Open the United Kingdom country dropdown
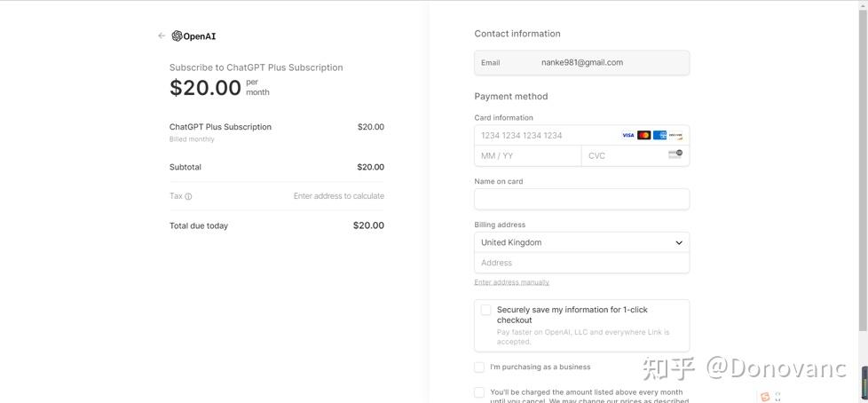Viewport: 868px width, 403px height. click(x=581, y=242)
